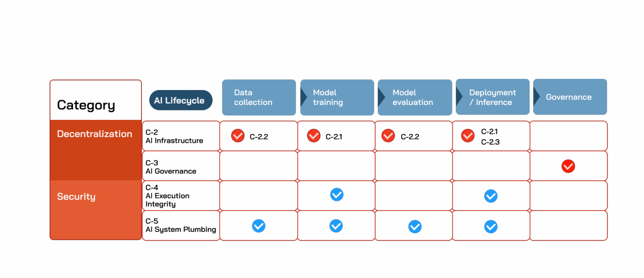Viewport: 644px width, 278px height.
Task: Click blue checkmark for C-5 under Data collection
Action: coord(259,226)
